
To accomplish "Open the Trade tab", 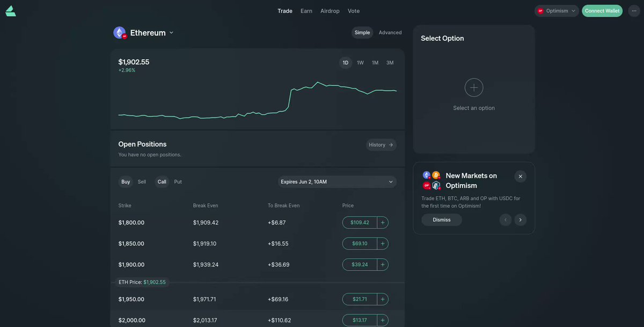I will [285, 11].
